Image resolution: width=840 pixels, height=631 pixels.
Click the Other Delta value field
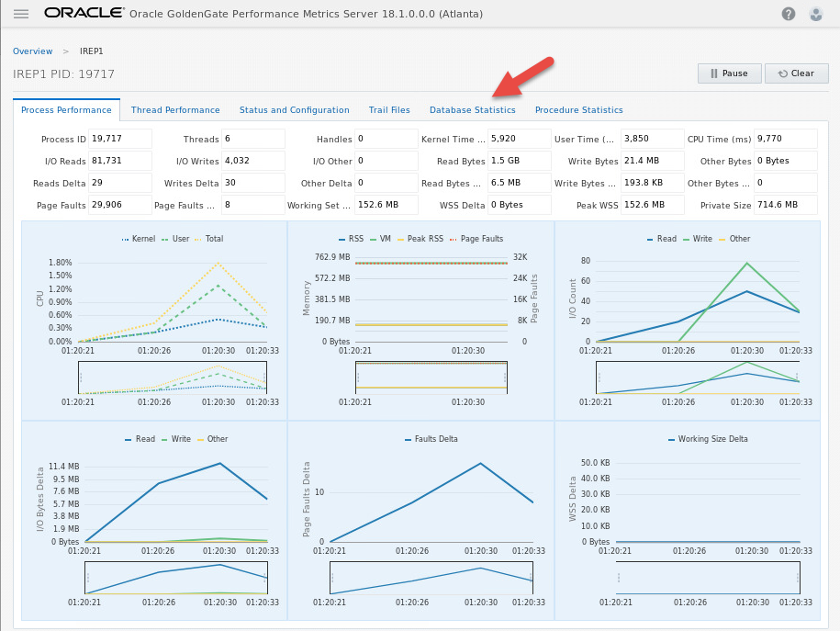386,182
